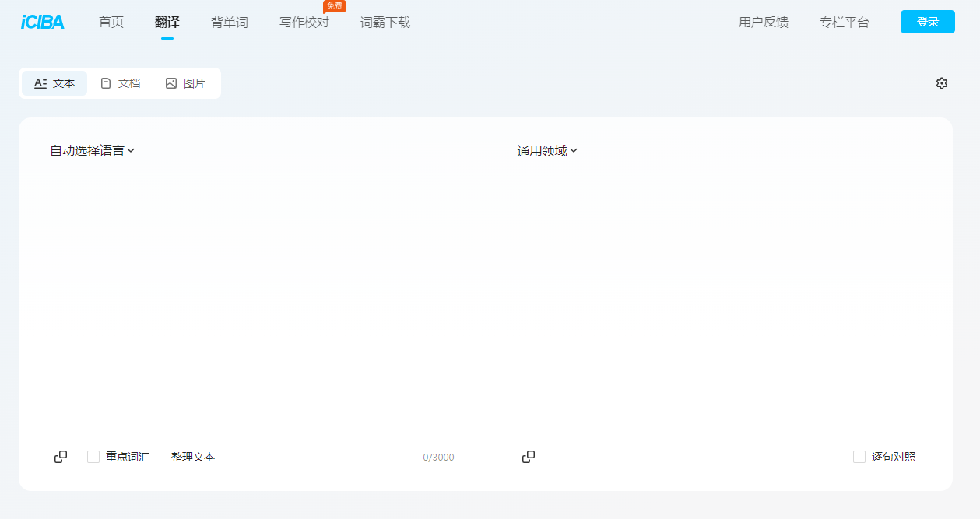Enable the 逐句对照 checkbox
Viewport: 980px width, 519px height.
pyautogui.click(x=859, y=457)
